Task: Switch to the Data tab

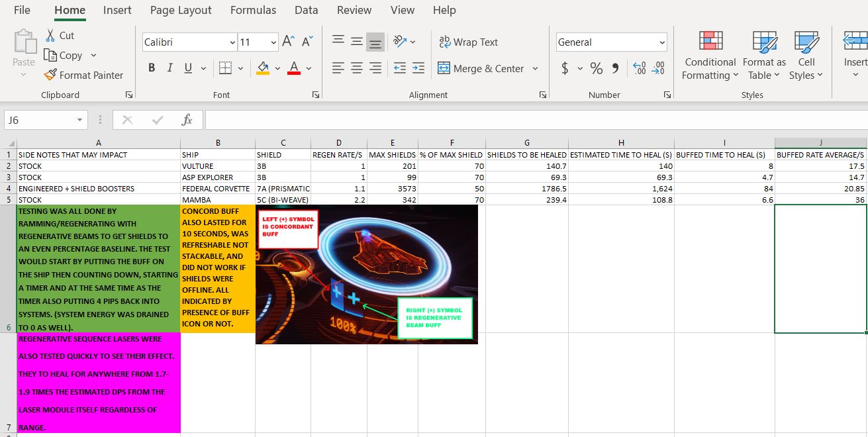Action: click(306, 10)
